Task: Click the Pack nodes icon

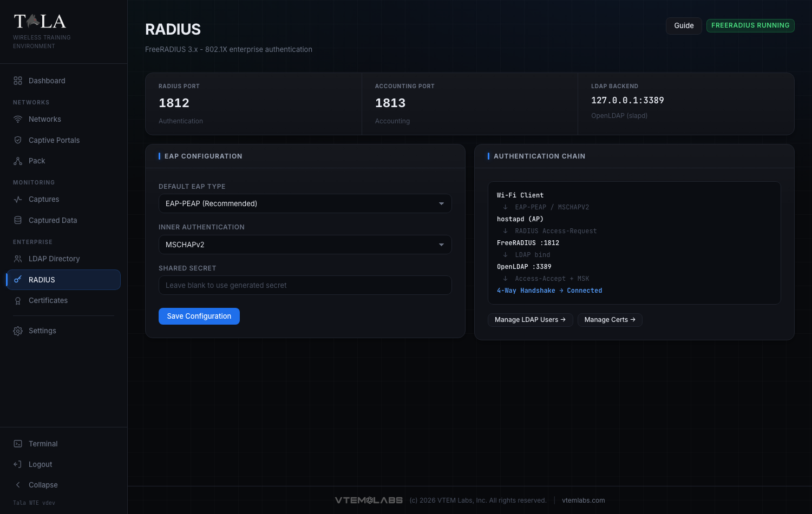Action: (x=18, y=161)
